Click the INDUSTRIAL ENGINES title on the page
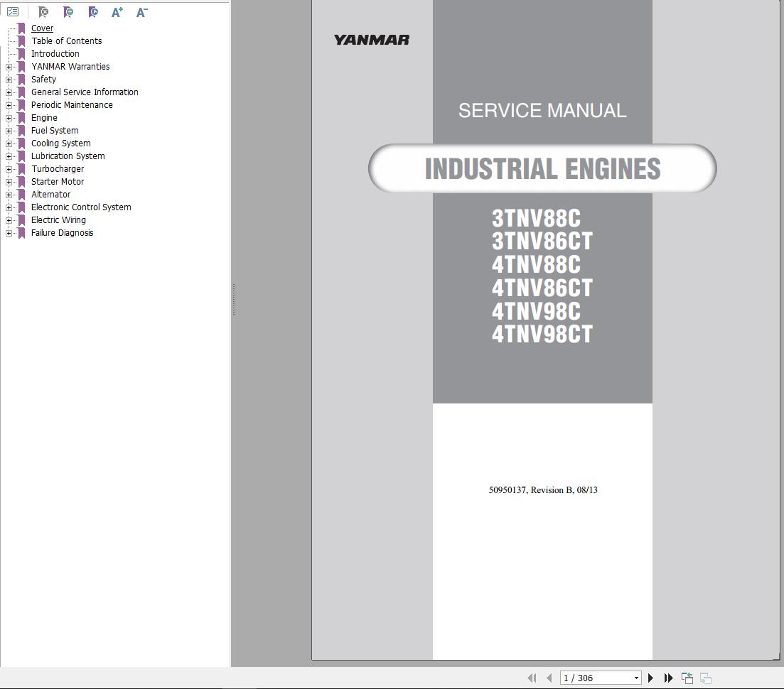Screen dimensions: 784x689 click(x=542, y=169)
